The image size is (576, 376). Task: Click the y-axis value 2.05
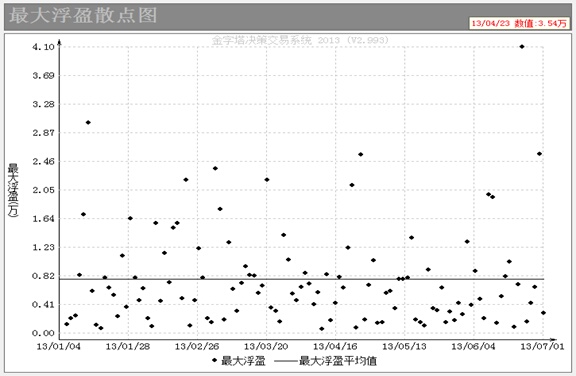(x=43, y=190)
